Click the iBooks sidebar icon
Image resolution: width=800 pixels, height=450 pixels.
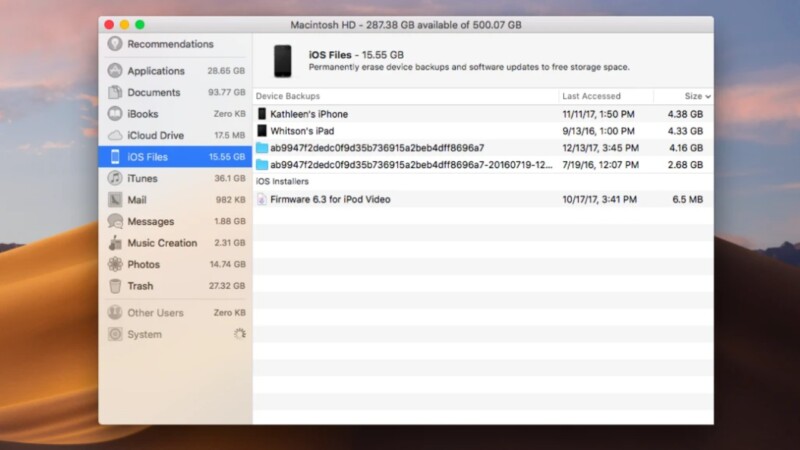(115, 113)
